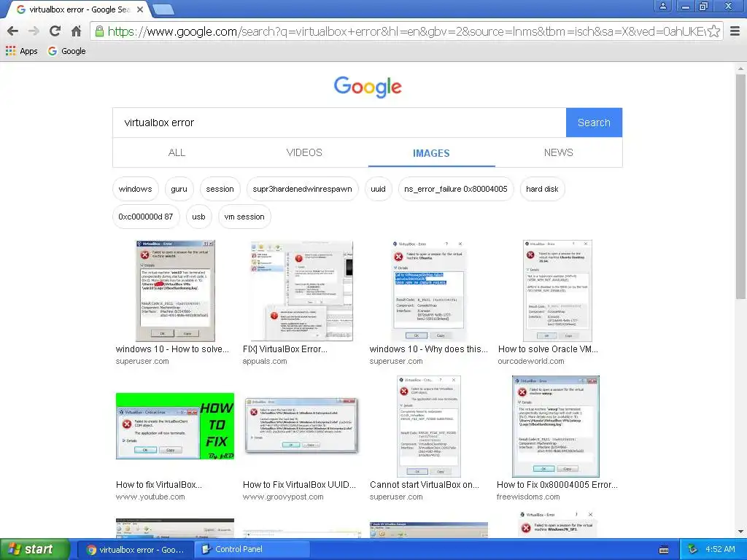
Task: Click the www.groovypost.com source text
Action: 283,497
